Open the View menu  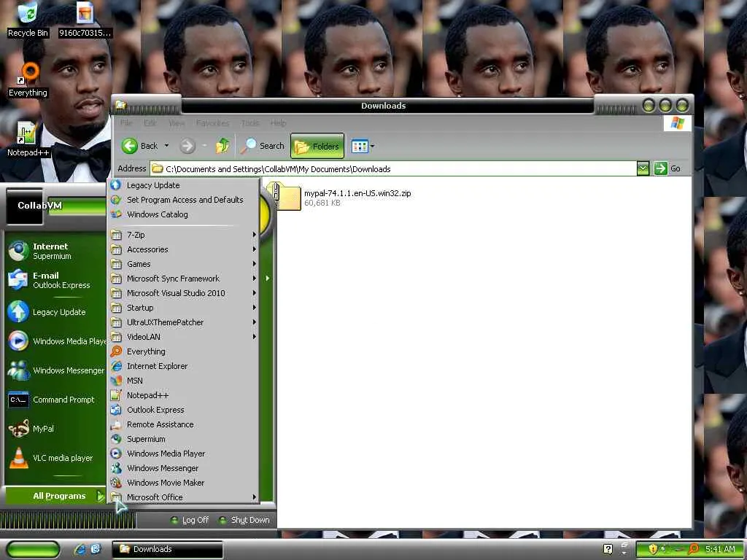tap(177, 122)
